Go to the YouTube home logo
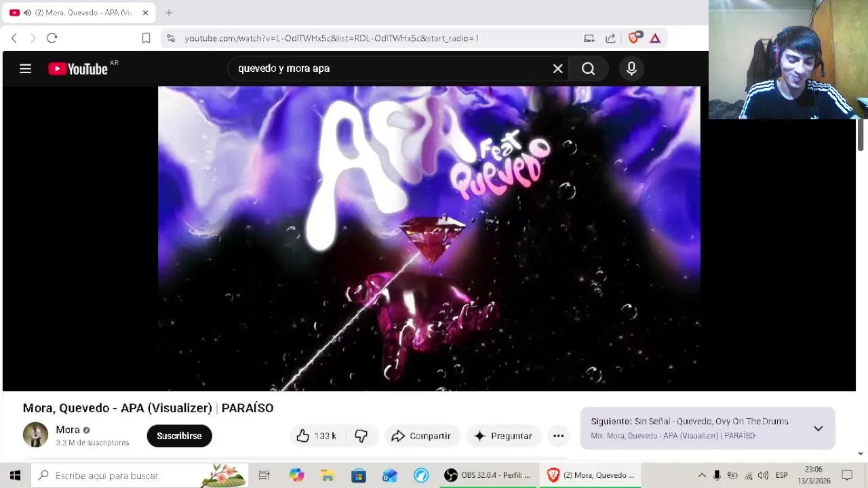This screenshot has width=868, height=488. (x=78, y=68)
